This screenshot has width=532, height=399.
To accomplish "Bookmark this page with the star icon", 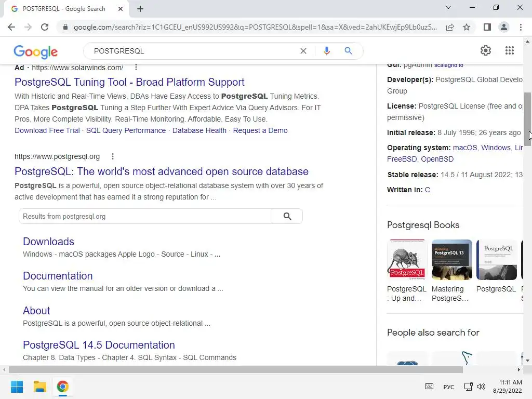I will 467,27.
